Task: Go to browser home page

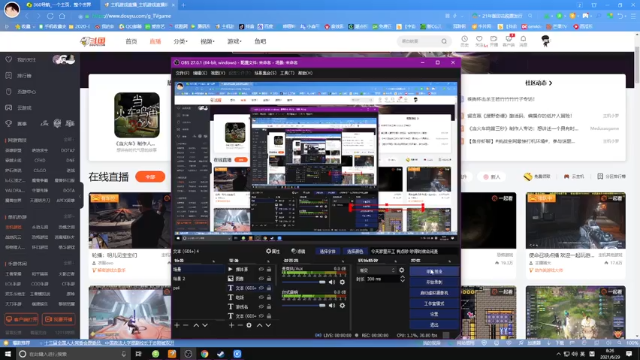Action: (x=62, y=16)
